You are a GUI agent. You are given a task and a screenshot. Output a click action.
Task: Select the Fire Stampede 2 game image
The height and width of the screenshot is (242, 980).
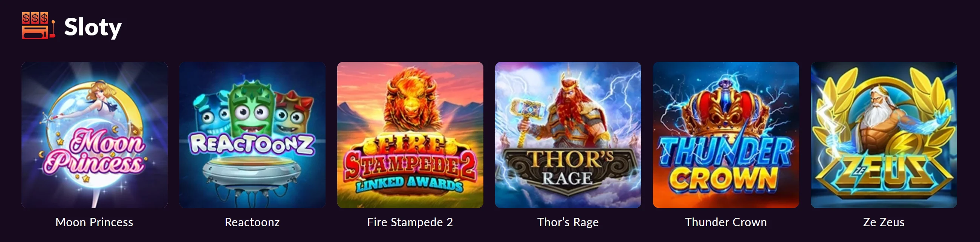[x=410, y=135]
